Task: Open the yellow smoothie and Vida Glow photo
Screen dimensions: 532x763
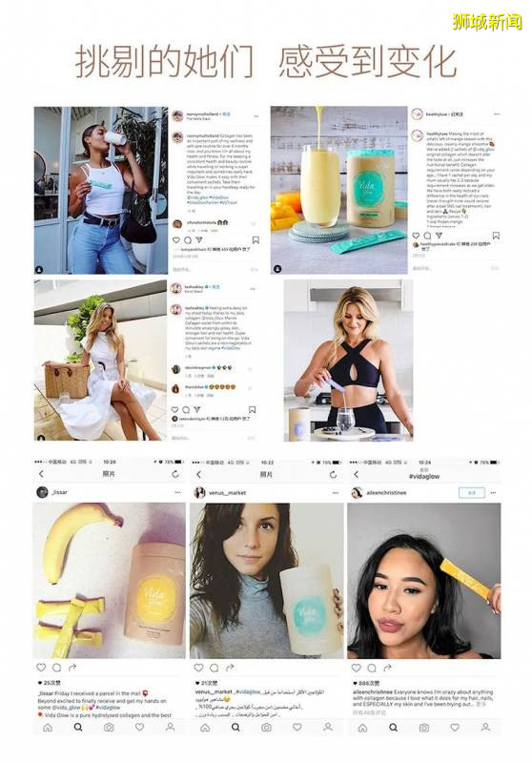Action: click(339, 190)
